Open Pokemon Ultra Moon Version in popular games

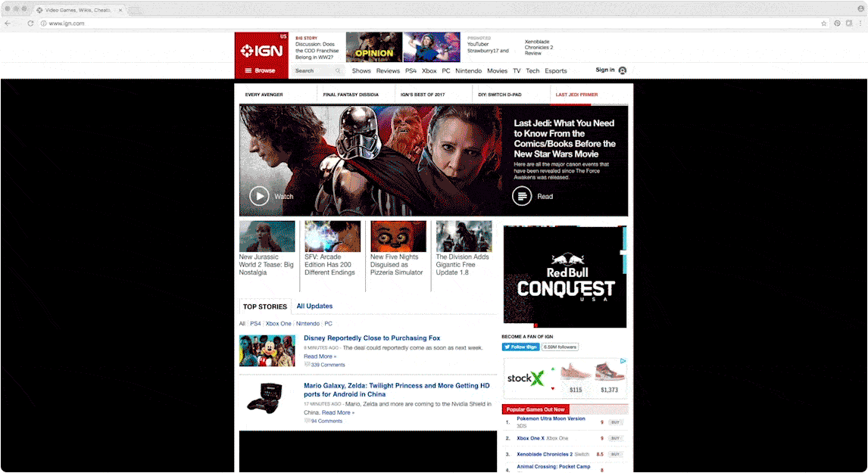(x=551, y=419)
